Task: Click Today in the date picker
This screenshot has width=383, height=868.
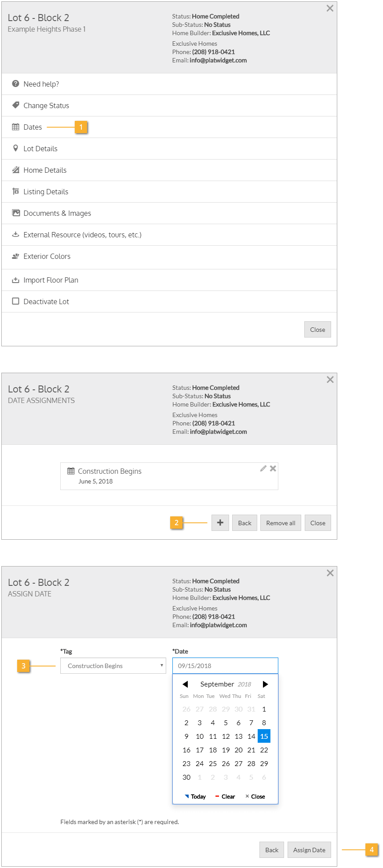Action: [196, 796]
